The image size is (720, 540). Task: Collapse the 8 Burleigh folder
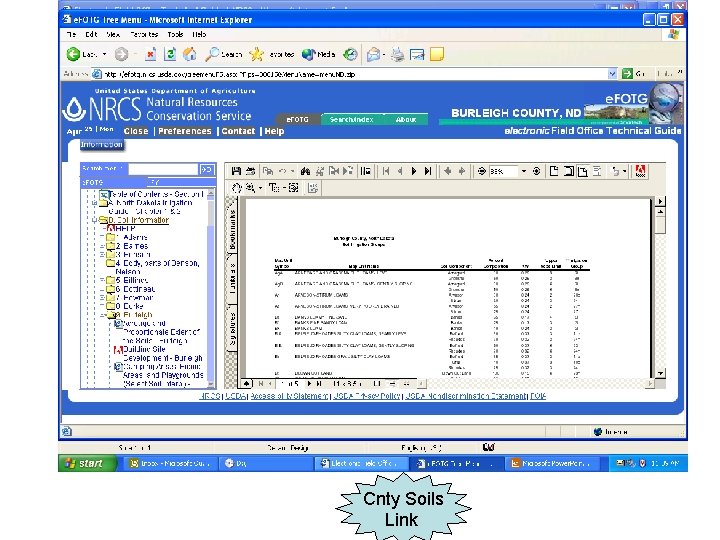tap(102, 315)
